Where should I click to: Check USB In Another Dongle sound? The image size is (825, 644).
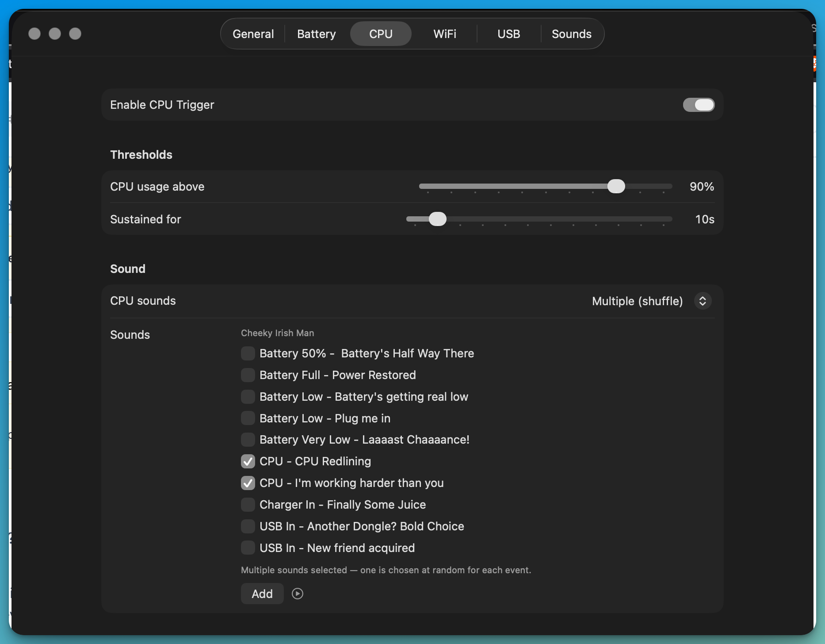[x=248, y=526]
